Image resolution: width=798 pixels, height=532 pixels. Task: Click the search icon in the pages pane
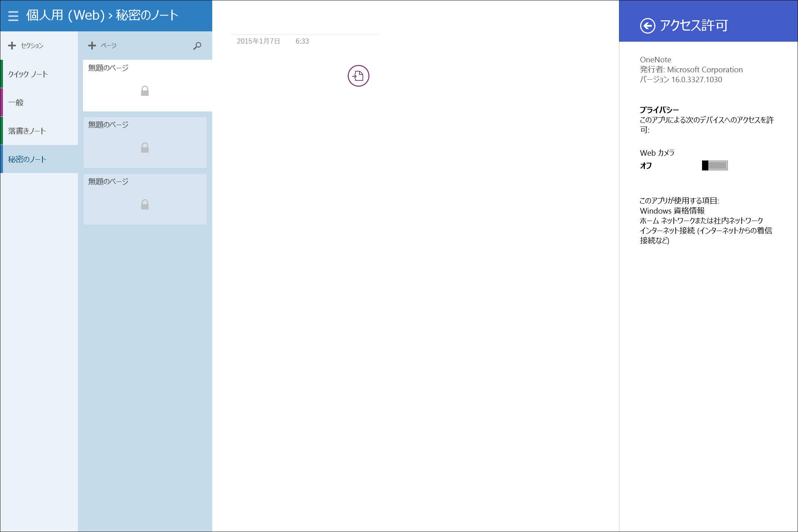(197, 46)
